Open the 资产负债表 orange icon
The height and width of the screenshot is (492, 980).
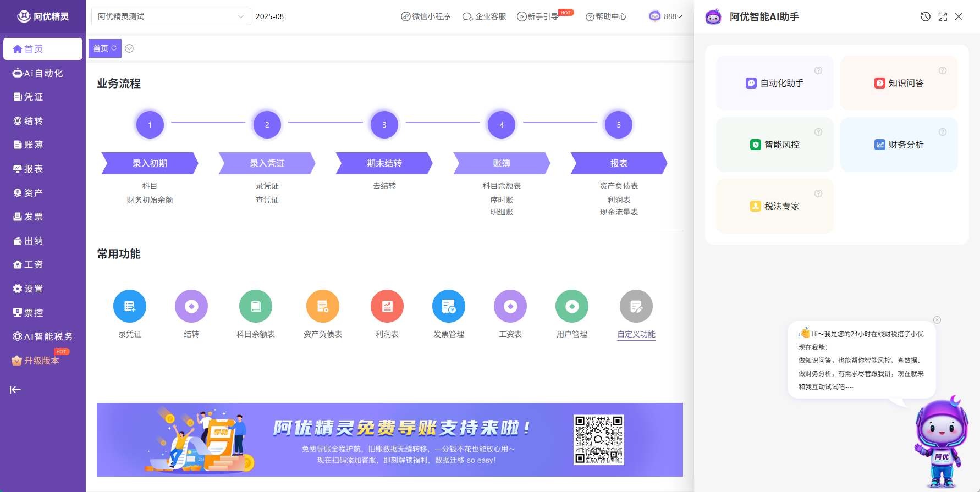tap(323, 306)
